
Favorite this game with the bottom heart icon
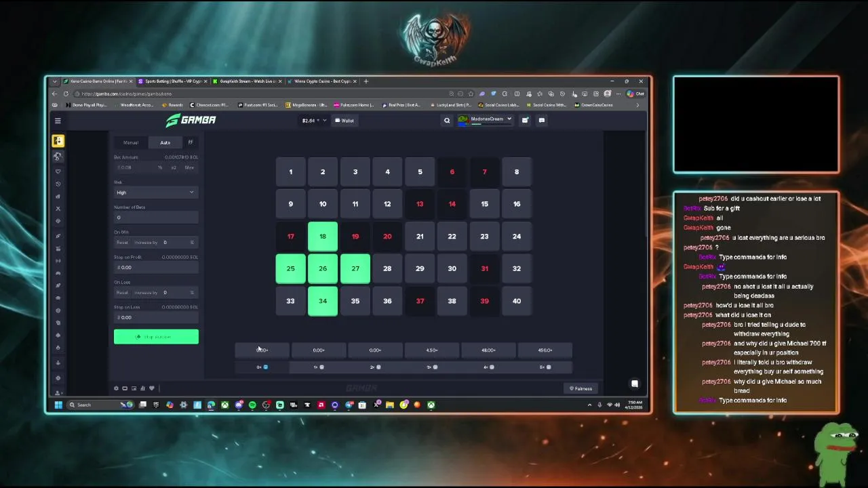click(151, 388)
